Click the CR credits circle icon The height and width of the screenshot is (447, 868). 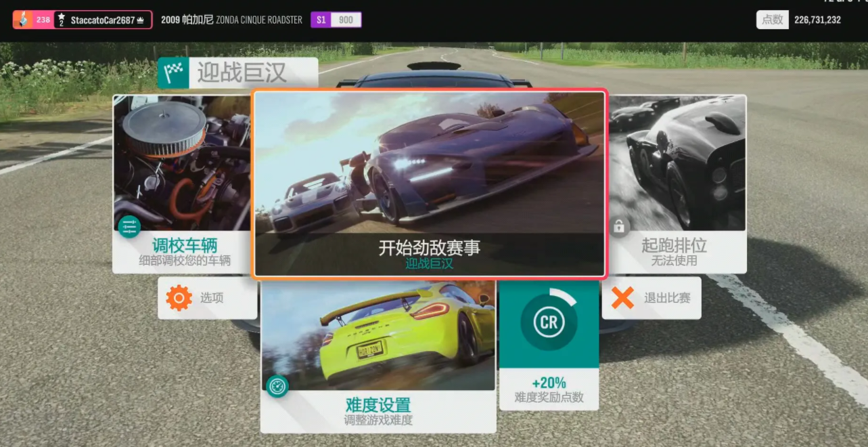coord(549,322)
